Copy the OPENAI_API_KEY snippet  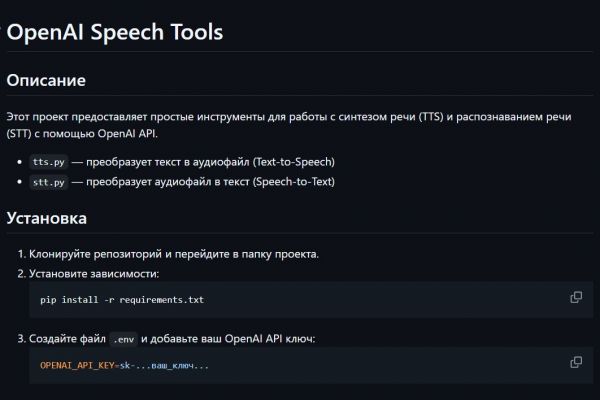[576, 362]
